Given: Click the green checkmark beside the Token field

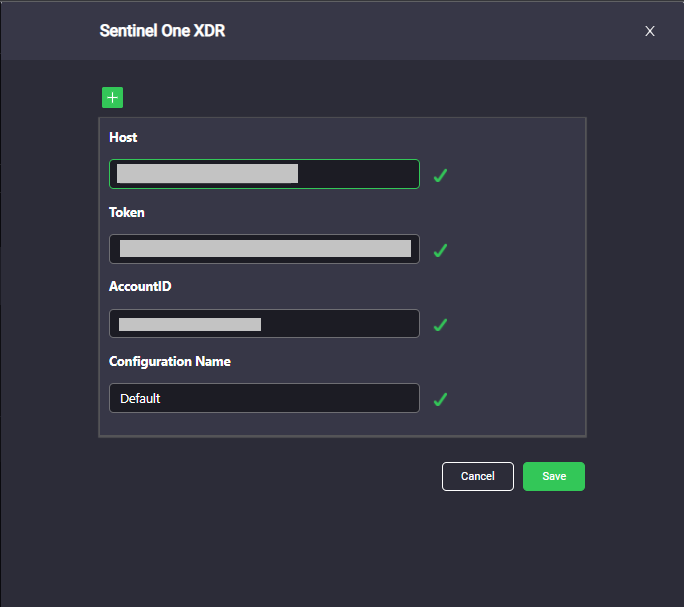Looking at the screenshot, I should click(x=440, y=250).
